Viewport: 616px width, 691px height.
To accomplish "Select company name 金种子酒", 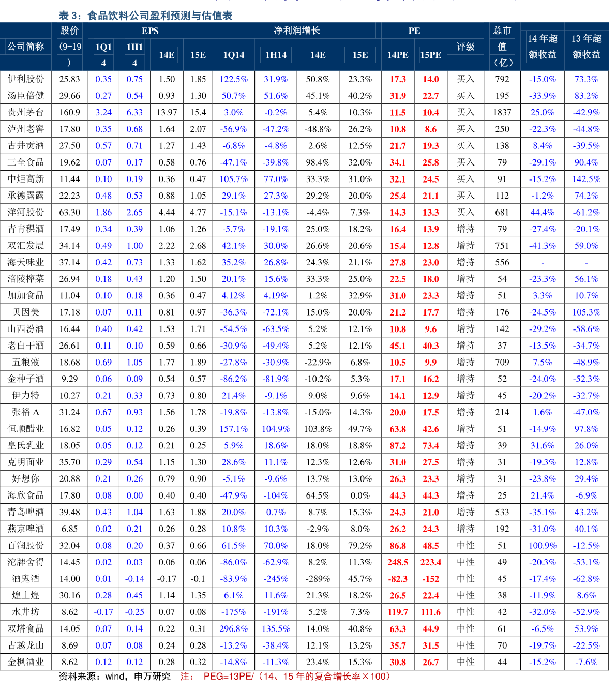I will 26,379.
